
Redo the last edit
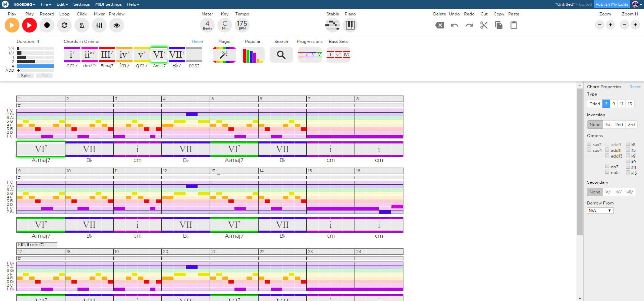point(469,25)
